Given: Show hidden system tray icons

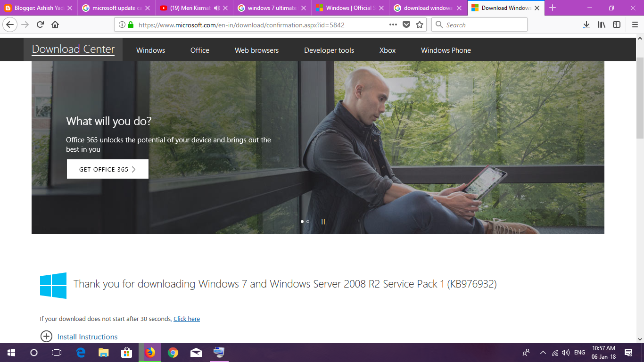Looking at the screenshot, I should click(543, 353).
